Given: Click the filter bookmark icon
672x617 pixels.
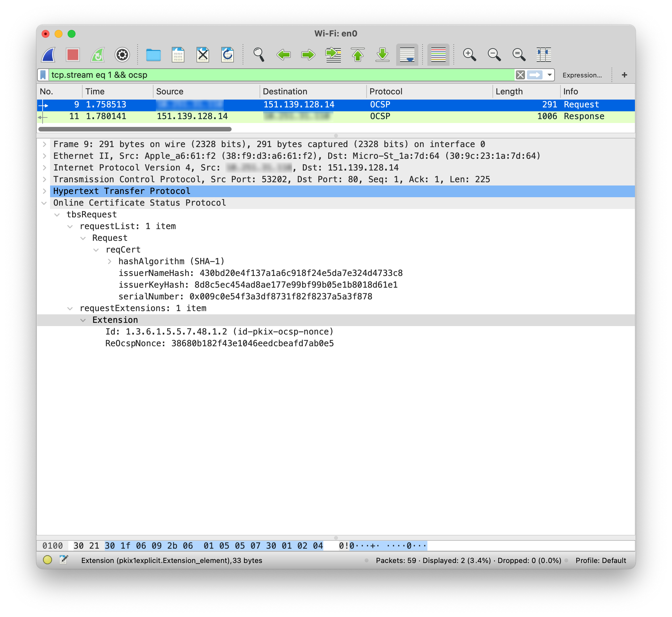Looking at the screenshot, I should point(43,75).
